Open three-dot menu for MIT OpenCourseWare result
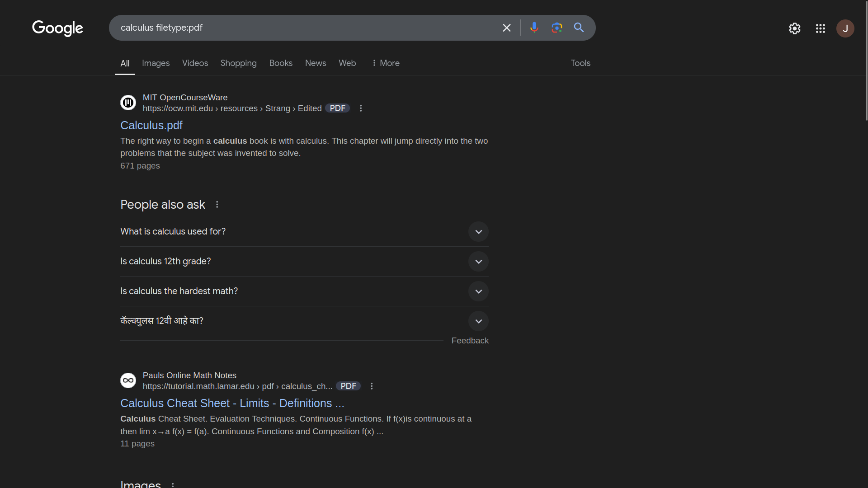Viewport: 868px width, 488px height. point(361,108)
